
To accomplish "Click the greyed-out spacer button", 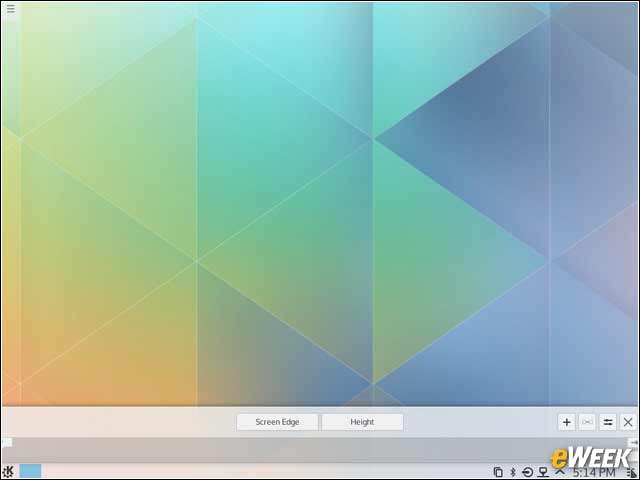I will click(587, 422).
